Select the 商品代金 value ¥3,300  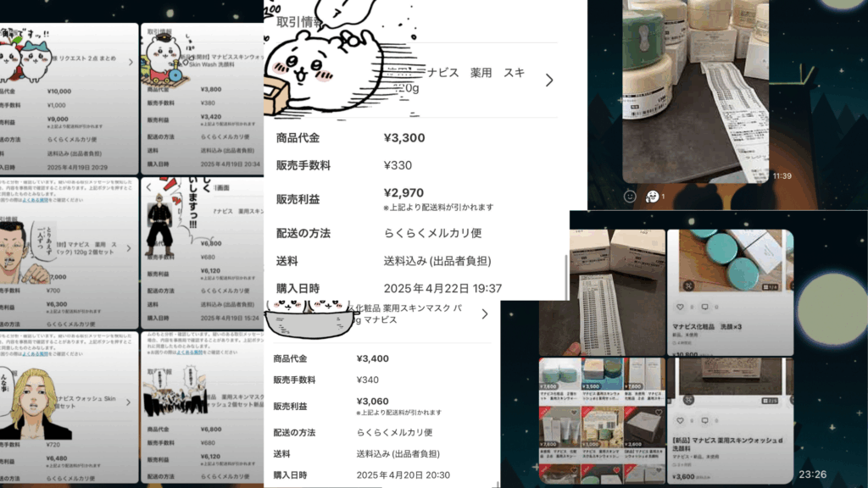tap(404, 138)
